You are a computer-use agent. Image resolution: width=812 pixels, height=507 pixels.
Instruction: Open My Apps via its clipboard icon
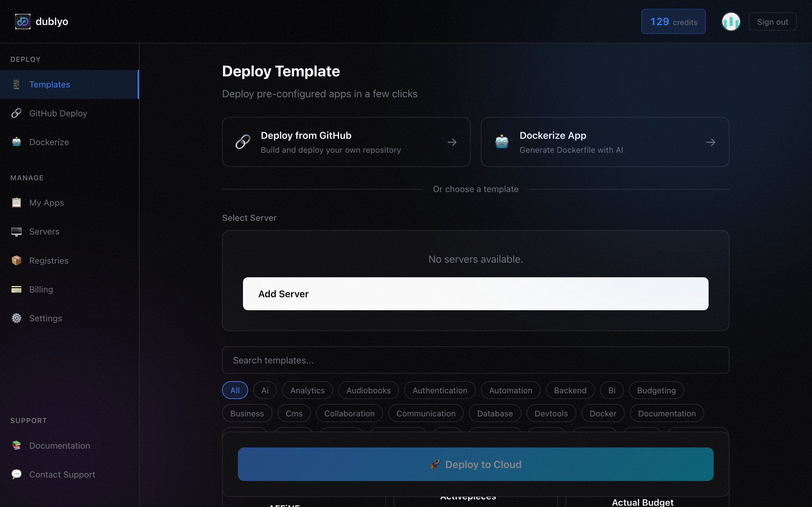pos(16,202)
